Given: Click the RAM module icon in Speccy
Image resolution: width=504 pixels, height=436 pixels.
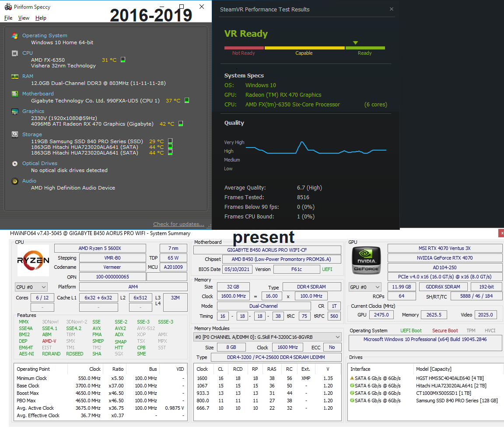Looking at the screenshot, I should (x=15, y=77).
